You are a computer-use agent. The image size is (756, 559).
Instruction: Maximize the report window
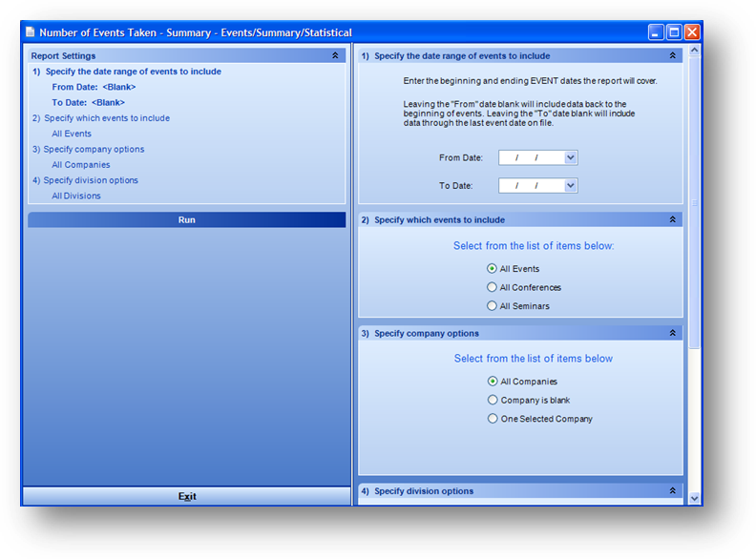point(674,32)
